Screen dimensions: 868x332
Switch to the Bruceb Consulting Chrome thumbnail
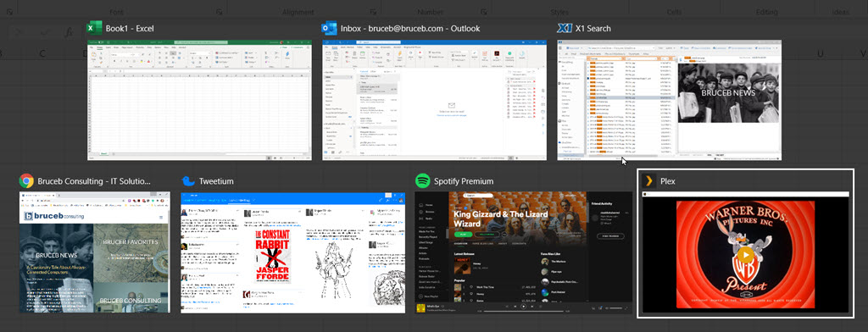(x=95, y=252)
